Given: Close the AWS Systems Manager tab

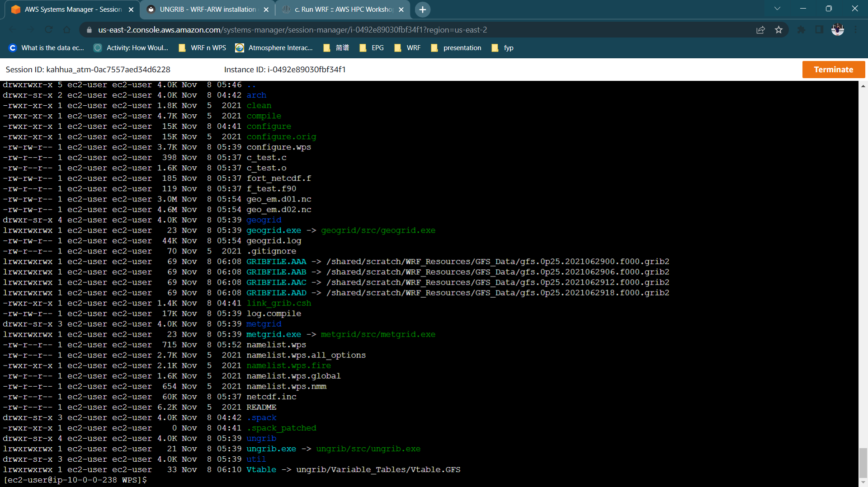Looking at the screenshot, I should tap(131, 9).
